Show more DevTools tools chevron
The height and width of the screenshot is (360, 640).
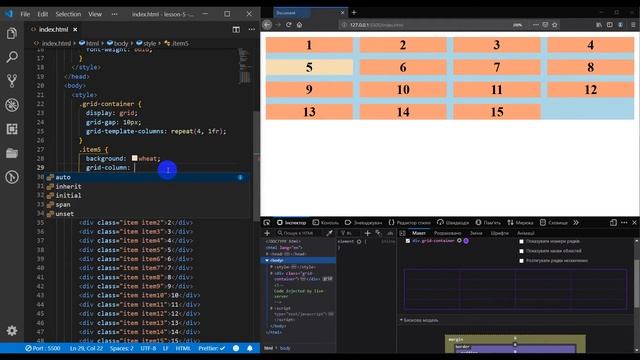click(576, 222)
